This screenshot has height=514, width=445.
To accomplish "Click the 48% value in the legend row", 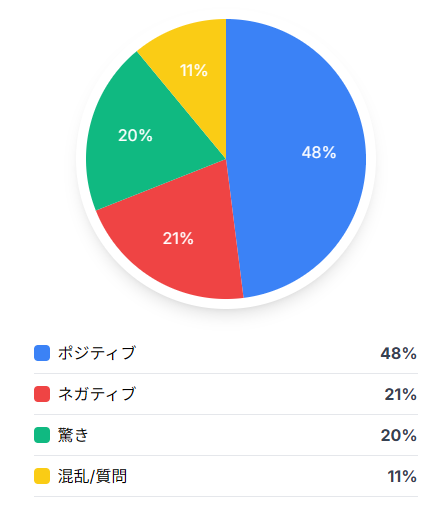I will 399,353.
